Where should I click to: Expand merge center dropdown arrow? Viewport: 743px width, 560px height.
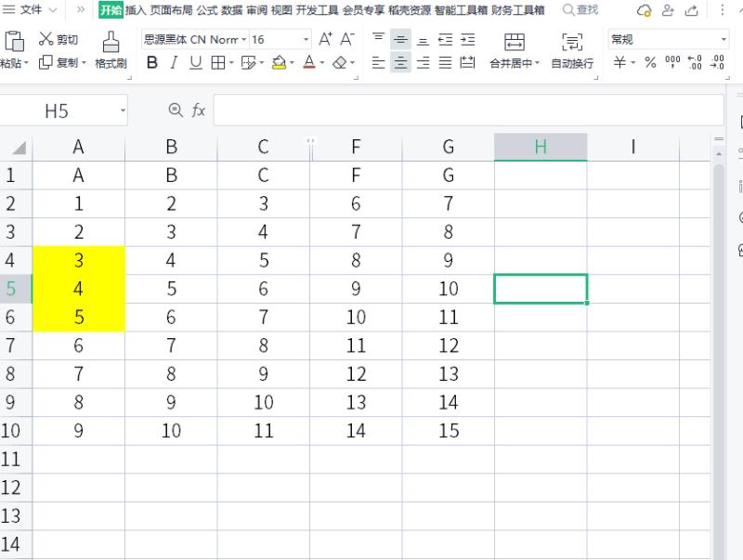(x=538, y=62)
